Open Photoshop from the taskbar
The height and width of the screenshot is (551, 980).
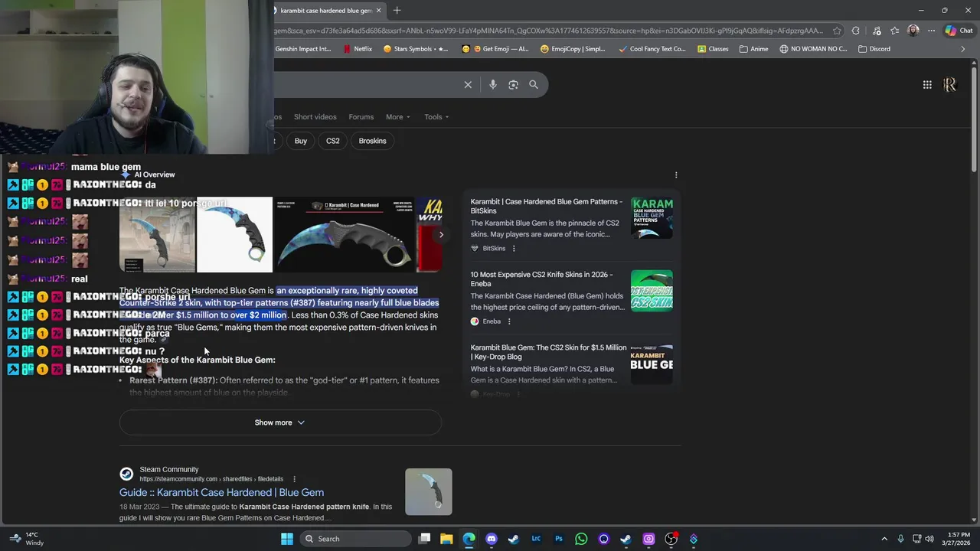[x=559, y=539]
